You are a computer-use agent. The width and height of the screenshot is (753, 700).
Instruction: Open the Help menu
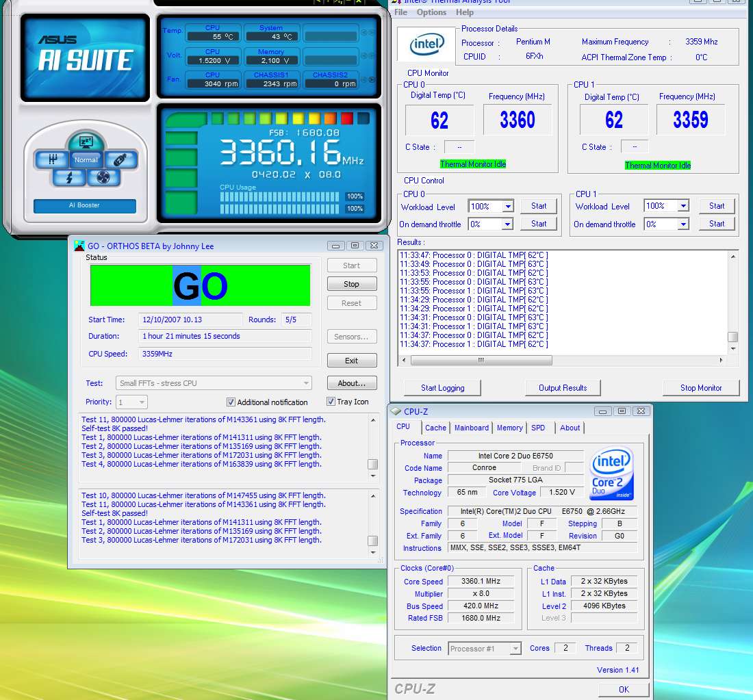click(464, 12)
